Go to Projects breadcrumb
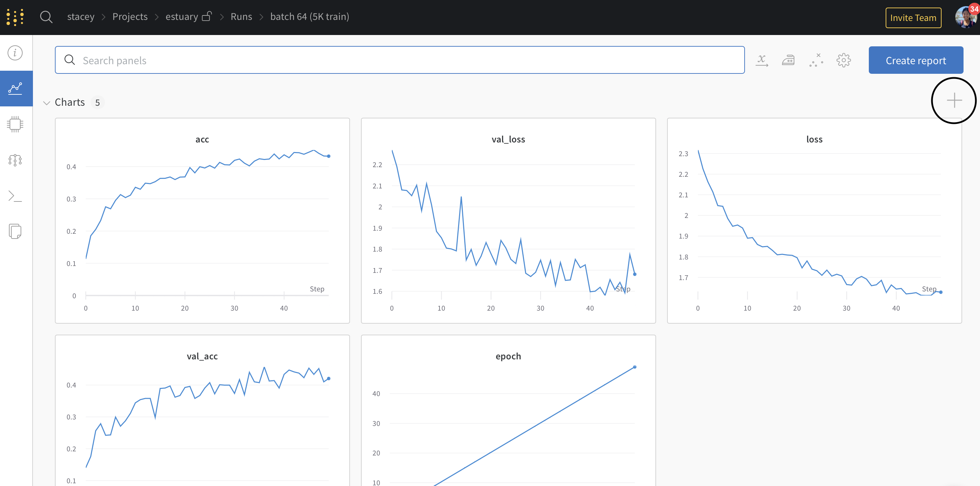980x486 pixels. pyautogui.click(x=130, y=17)
